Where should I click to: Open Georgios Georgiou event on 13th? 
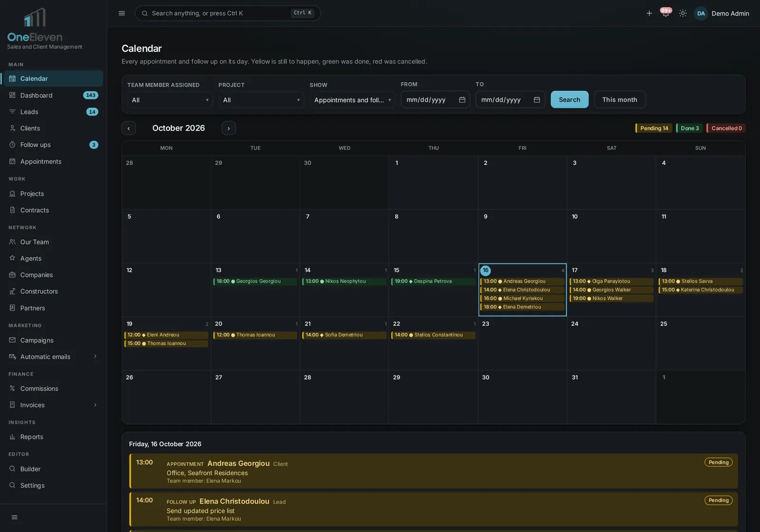pyautogui.click(x=255, y=281)
